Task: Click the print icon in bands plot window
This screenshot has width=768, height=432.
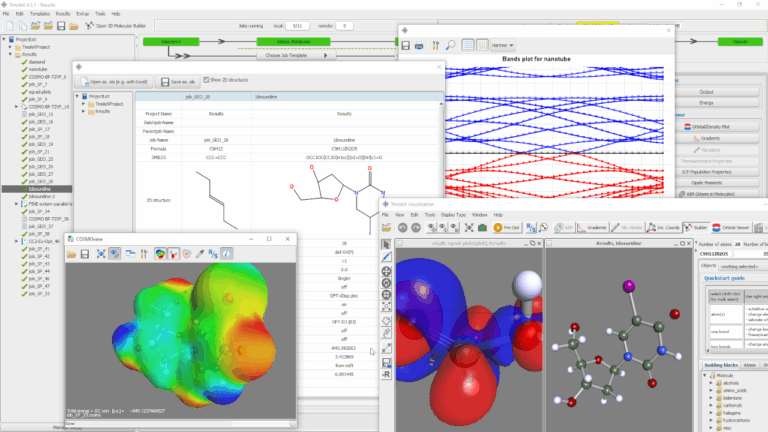Action: coord(420,45)
